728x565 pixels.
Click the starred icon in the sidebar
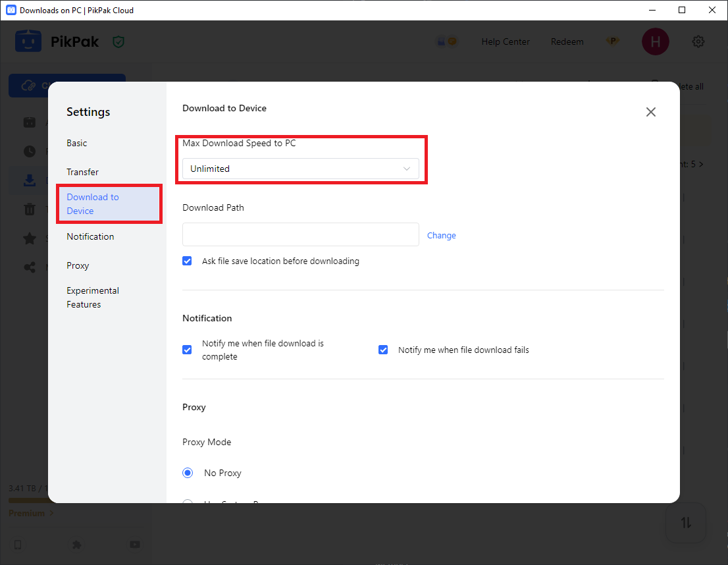tap(30, 238)
